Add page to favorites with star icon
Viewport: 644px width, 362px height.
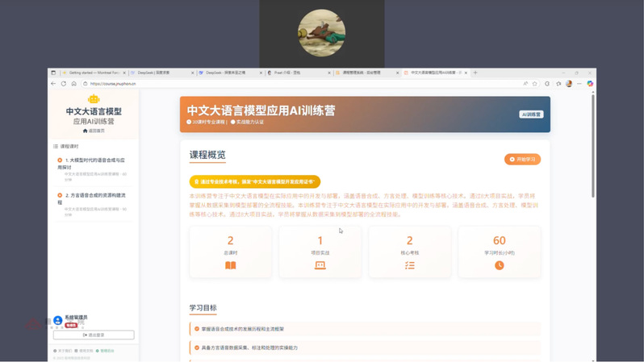click(x=534, y=83)
